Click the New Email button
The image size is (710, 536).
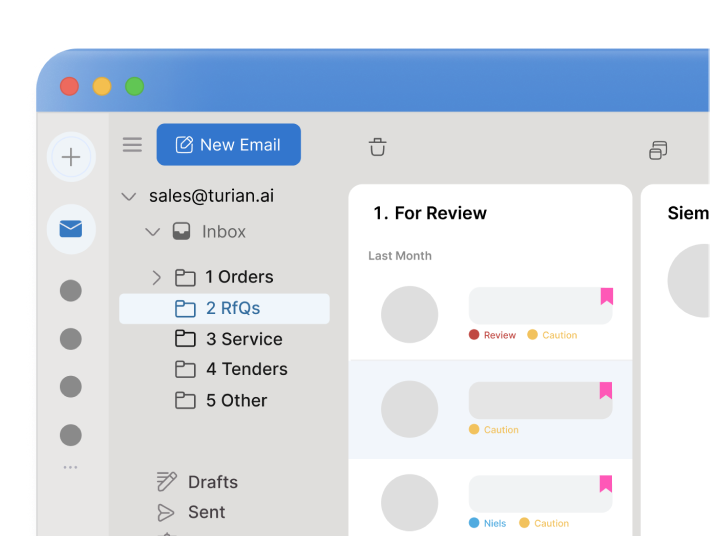click(229, 144)
